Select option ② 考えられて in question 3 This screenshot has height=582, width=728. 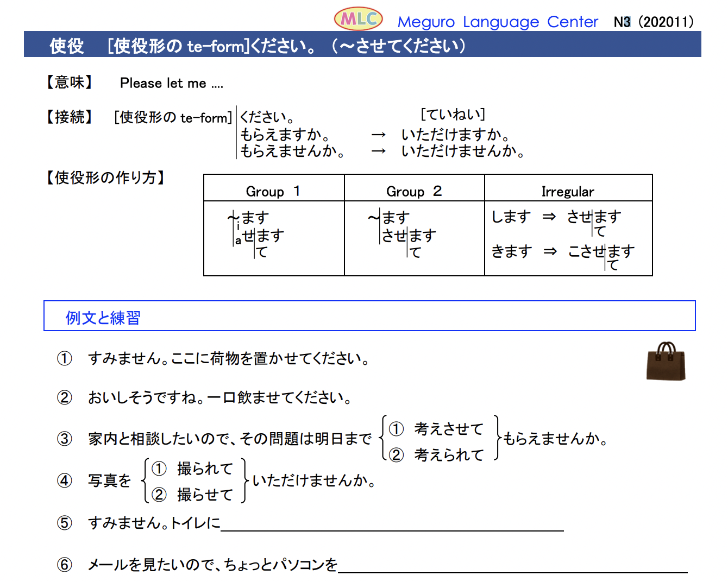[436, 454]
